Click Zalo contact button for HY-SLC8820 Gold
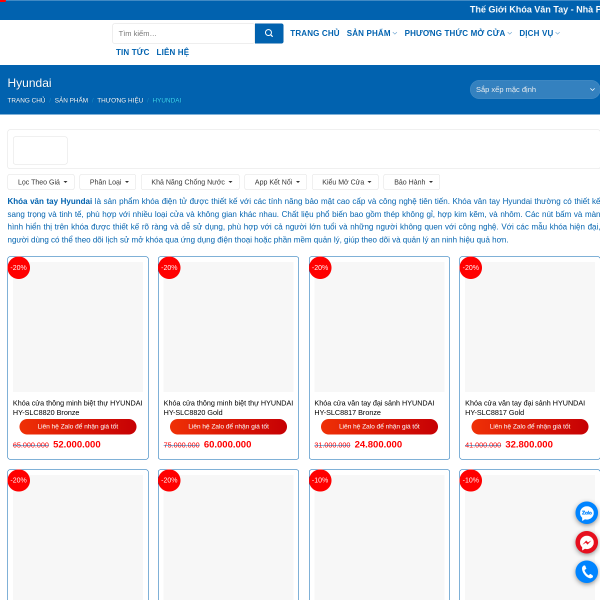This screenshot has height=600, width=600. click(228, 427)
